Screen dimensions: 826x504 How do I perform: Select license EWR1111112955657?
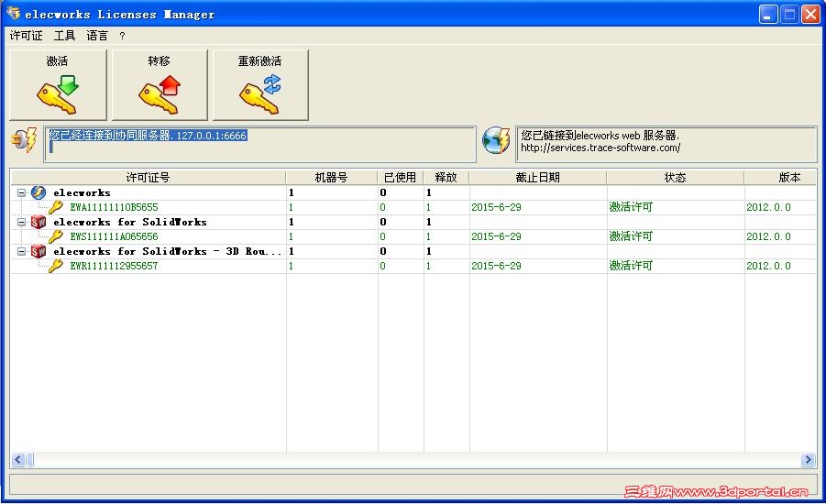point(114,267)
